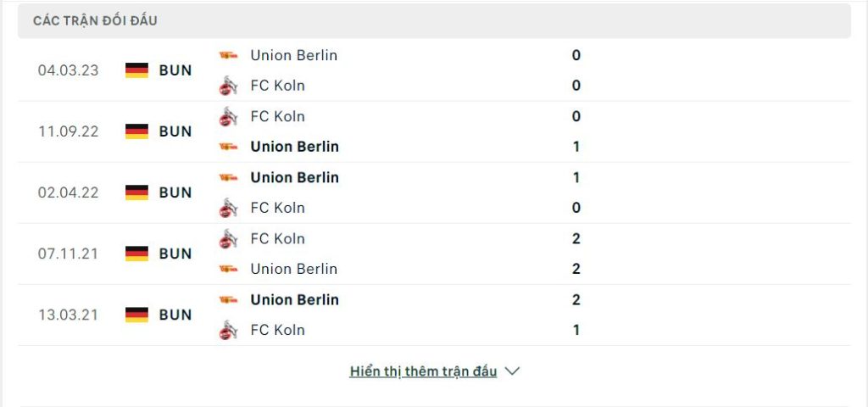This screenshot has width=868, height=407.
Task: Open Hiển thị thêm trận đấu link
Action: 424,371
